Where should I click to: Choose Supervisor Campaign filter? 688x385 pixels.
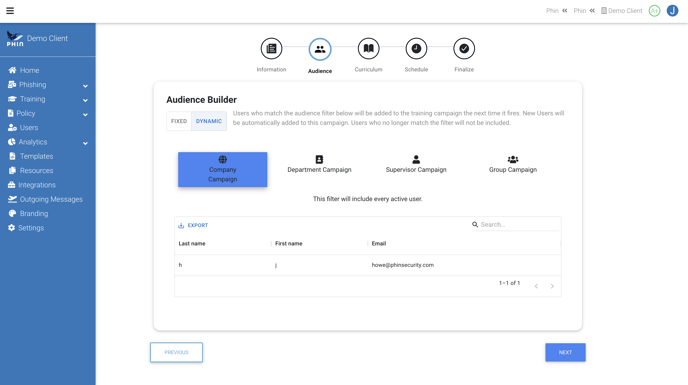(416, 165)
